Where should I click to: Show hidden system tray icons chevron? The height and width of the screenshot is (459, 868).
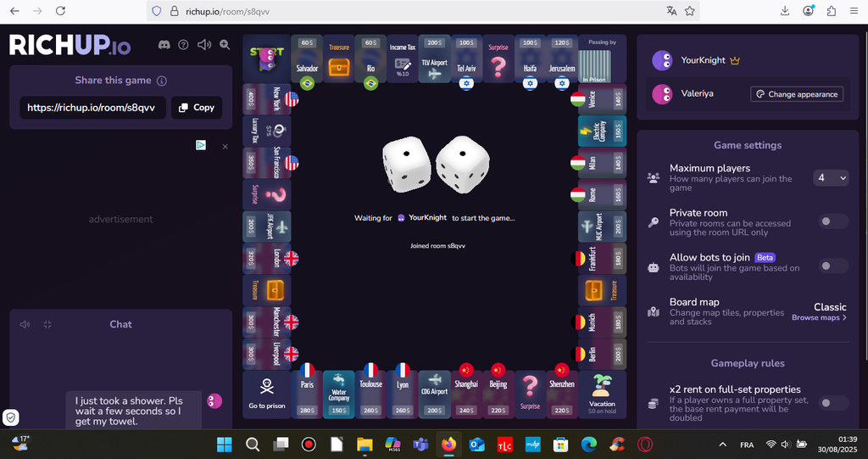[722, 445]
